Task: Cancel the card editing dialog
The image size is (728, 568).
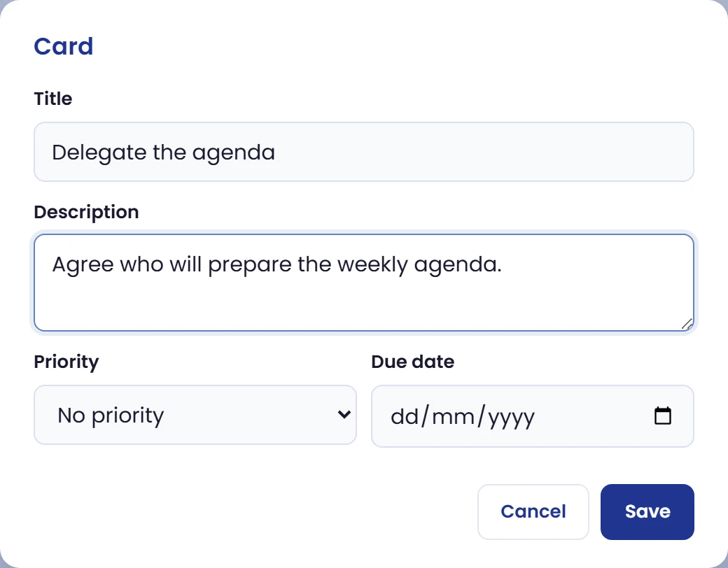Action: click(x=533, y=512)
